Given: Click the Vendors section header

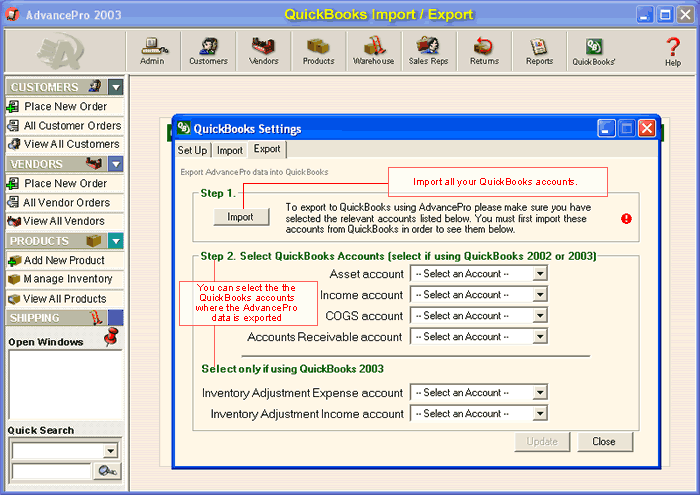Looking at the screenshot, I should point(56,164).
